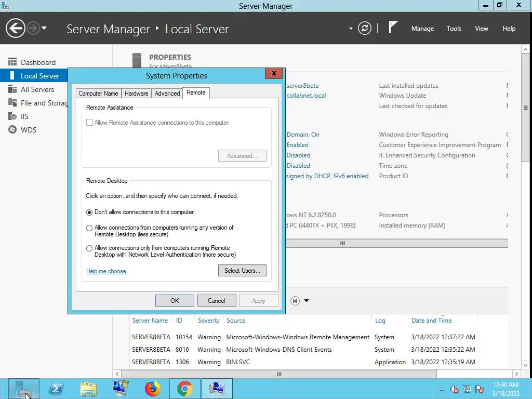The image size is (532, 399).
Task: Open the Help menu
Action: [509, 29]
